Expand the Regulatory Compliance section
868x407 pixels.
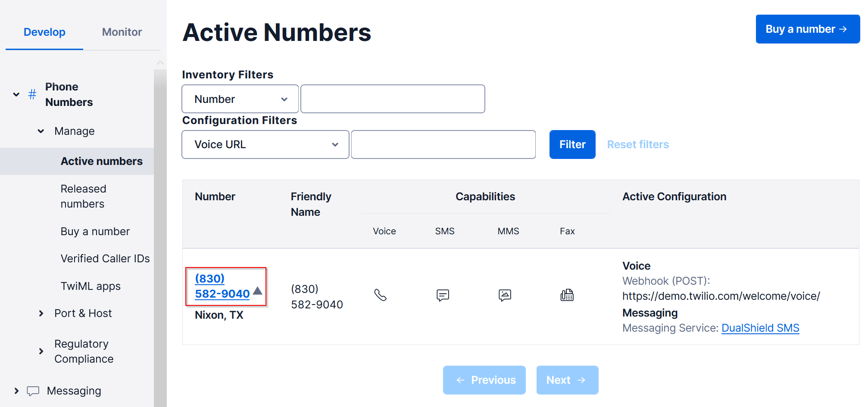[41, 351]
